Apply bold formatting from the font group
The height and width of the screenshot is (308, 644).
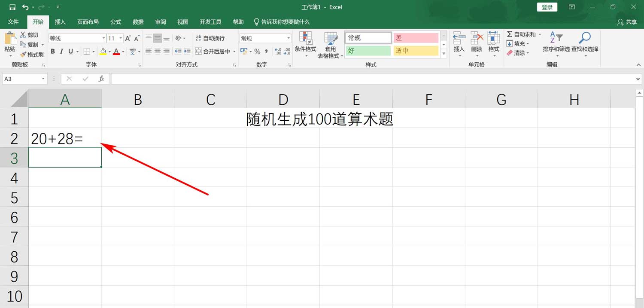[x=53, y=52]
